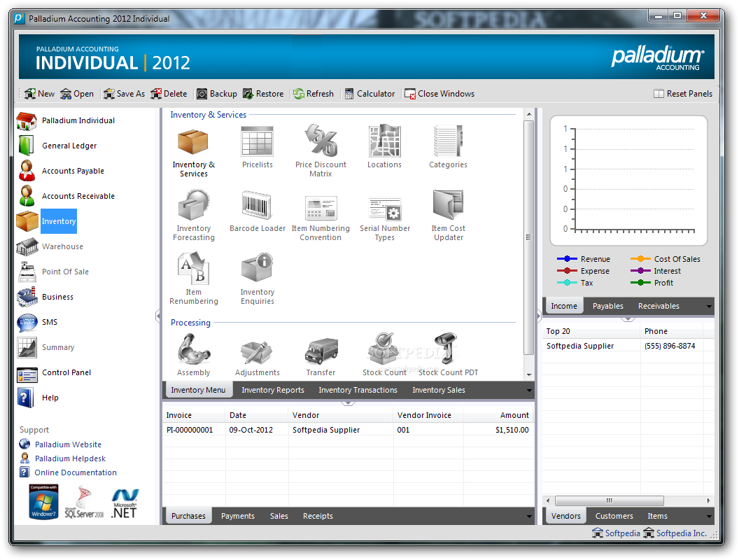Open Serial Number Types
The image size is (739, 560).
pyautogui.click(x=385, y=218)
